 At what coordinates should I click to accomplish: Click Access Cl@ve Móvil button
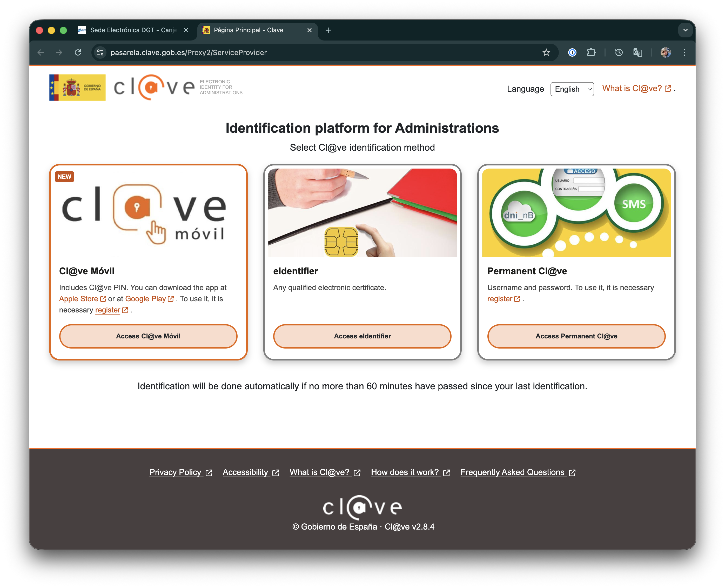[148, 336]
